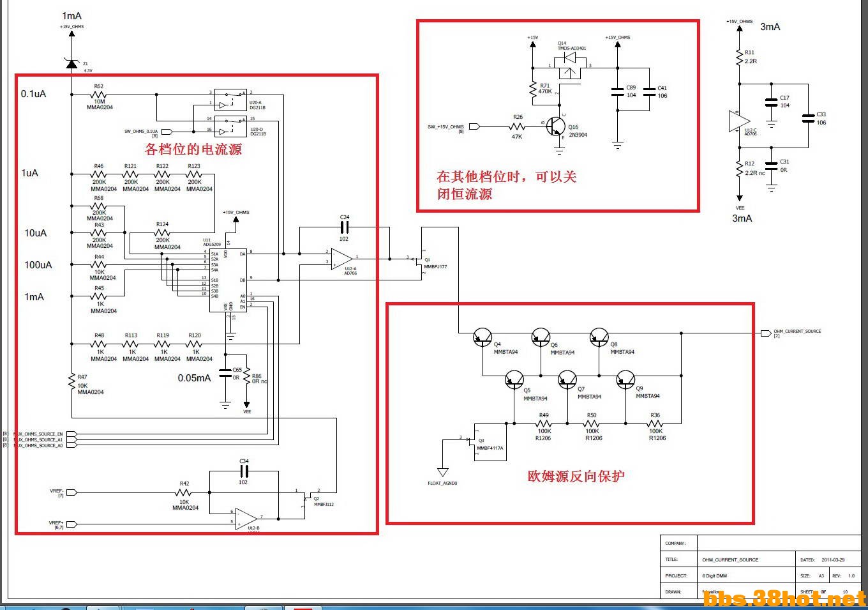Screen dimensions: 868x610
Task: Select capacitor C31 0R
Action: (772, 165)
